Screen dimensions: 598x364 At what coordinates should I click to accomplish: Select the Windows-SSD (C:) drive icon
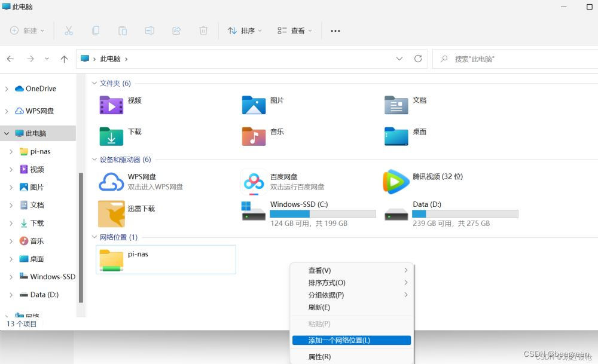254,212
